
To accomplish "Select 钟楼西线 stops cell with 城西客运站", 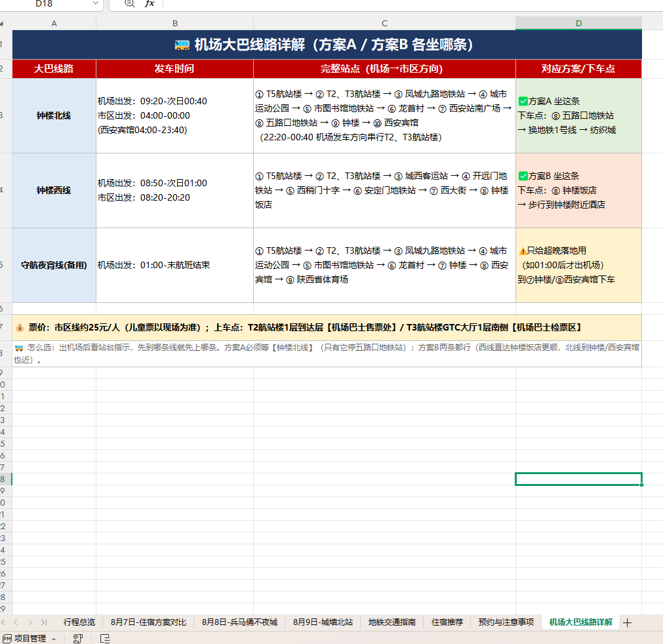I will click(x=384, y=190).
